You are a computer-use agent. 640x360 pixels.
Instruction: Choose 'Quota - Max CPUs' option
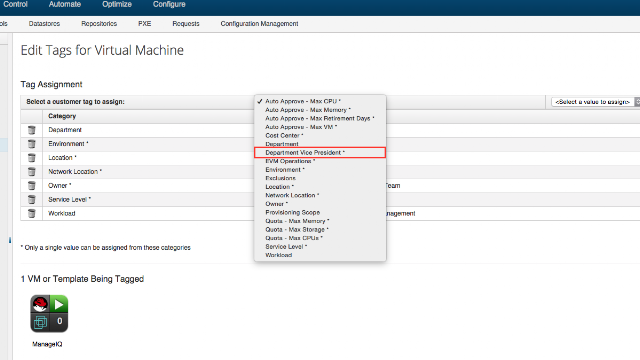[320, 238]
